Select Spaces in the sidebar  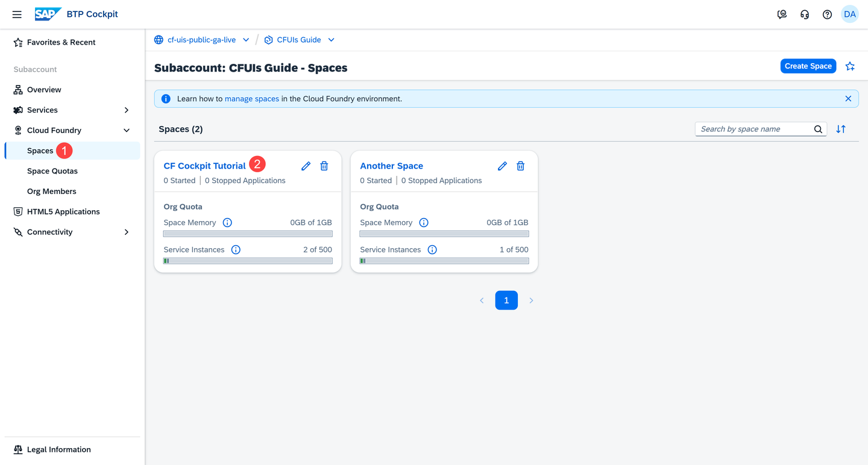72,151
